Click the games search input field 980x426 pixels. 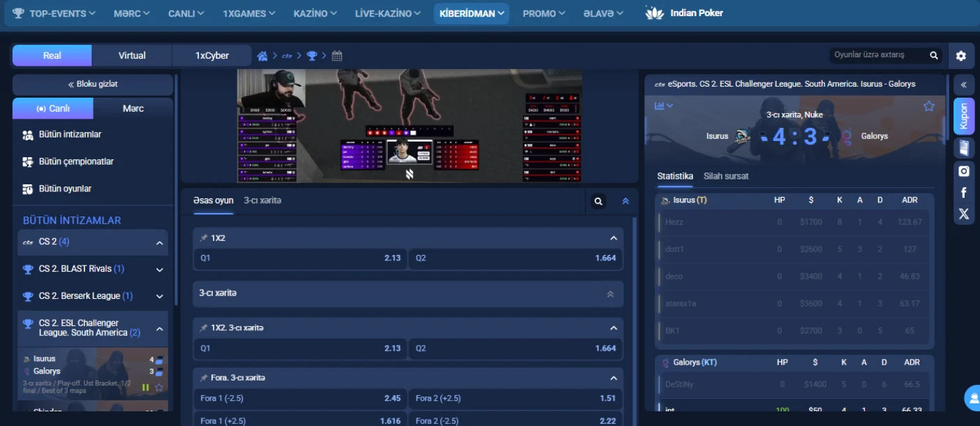[878, 55]
